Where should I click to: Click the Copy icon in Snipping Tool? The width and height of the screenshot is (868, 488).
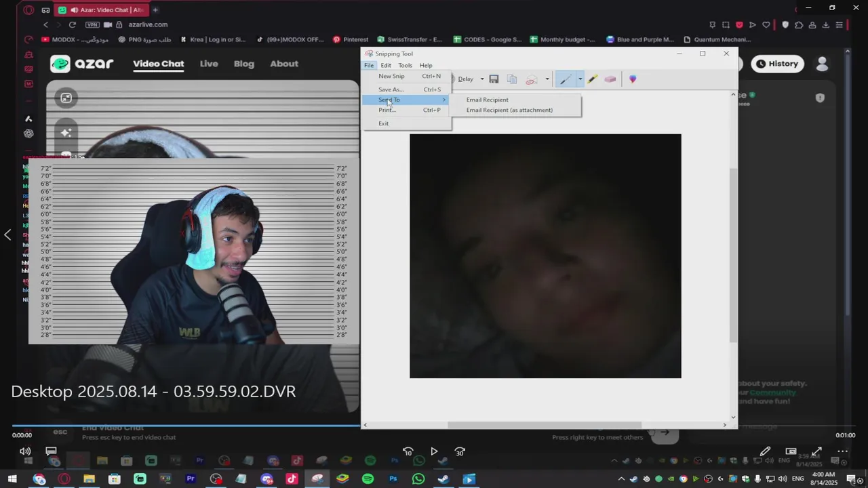pyautogui.click(x=512, y=79)
